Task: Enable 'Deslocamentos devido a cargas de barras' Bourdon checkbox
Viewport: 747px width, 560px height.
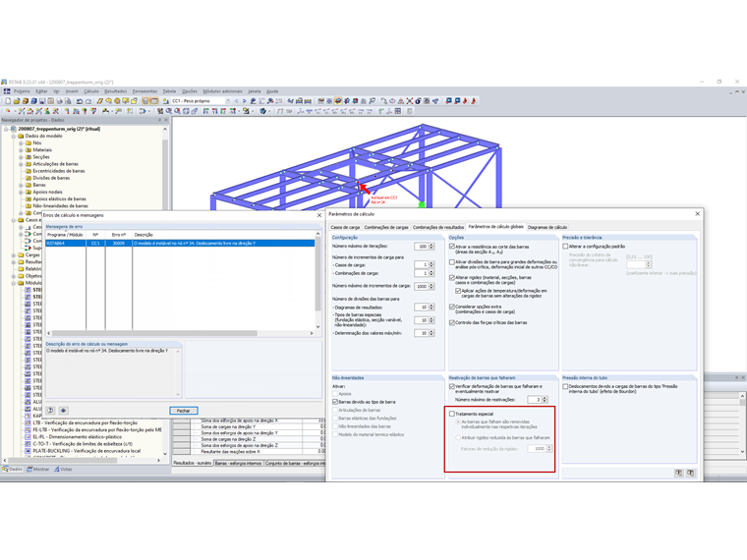Action: pyautogui.click(x=565, y=386)
